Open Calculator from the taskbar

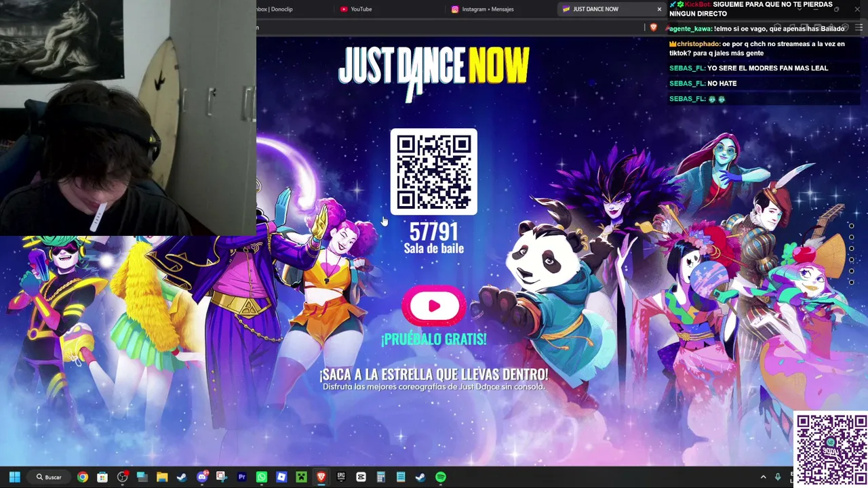point(381,477)
